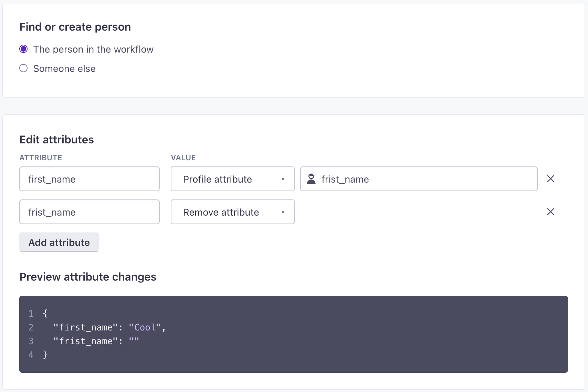The width and height of the screenshot is (588, 392).
Task: Click the ATTRIBUTE column label
Action: (41, 158)
